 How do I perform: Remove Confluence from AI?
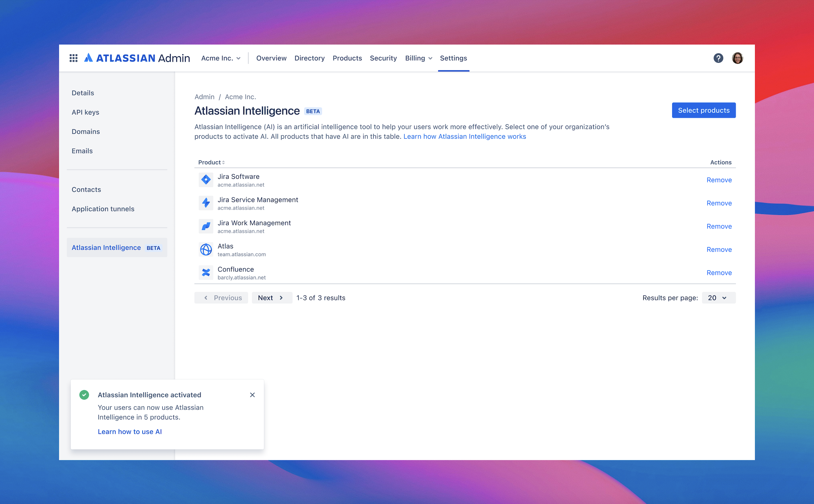point(719,273)
